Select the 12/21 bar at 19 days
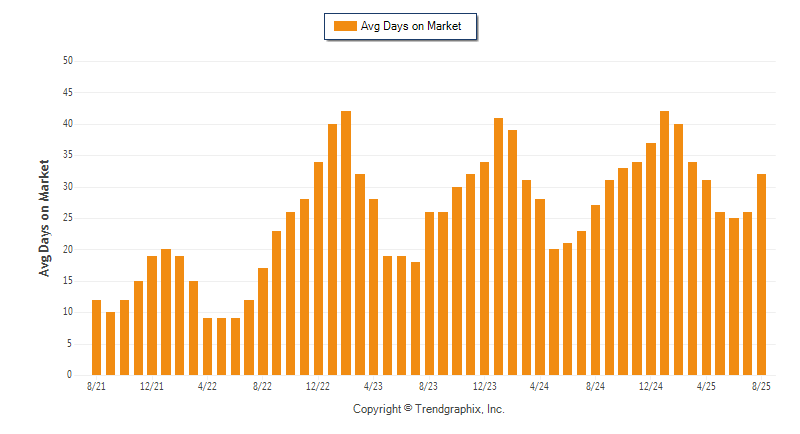The width and height of the screenshot is (800, 434). [152, 316]
